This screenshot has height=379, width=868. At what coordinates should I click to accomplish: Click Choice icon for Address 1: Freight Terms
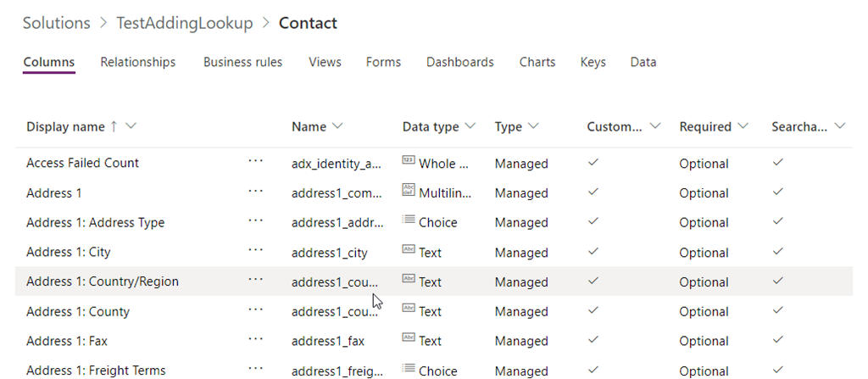click(x=409, y=367)
